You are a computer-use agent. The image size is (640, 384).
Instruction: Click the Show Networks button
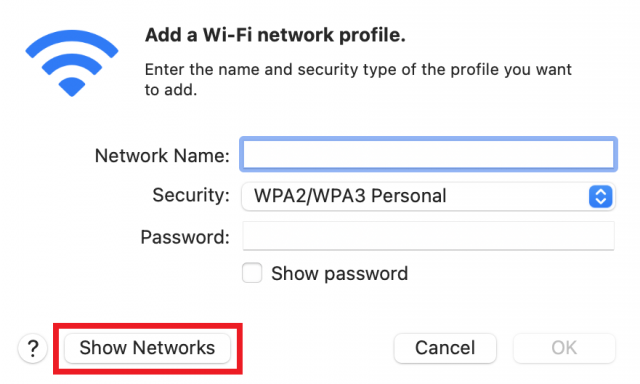[147, 348]
